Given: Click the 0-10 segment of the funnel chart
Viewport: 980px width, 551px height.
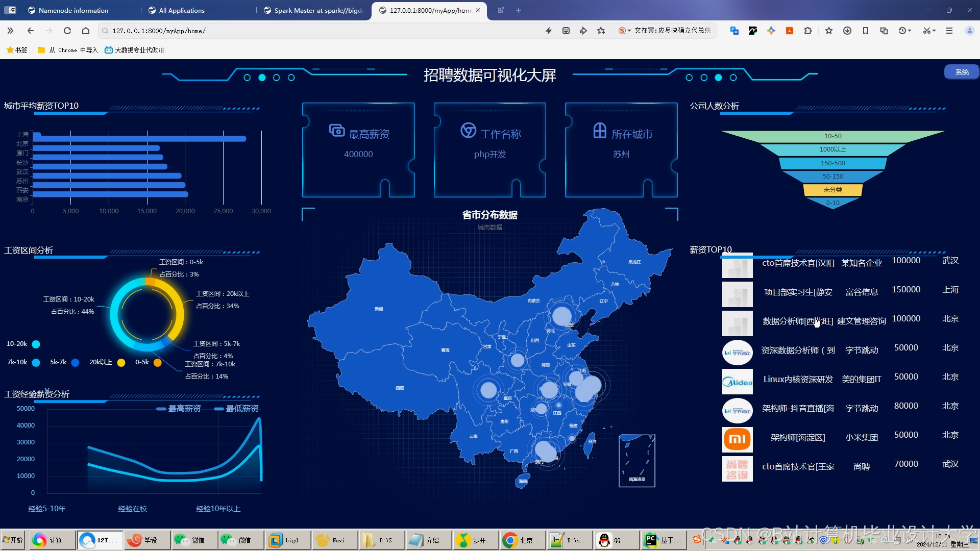Looking at the screenshot, I should pos(832,202).
